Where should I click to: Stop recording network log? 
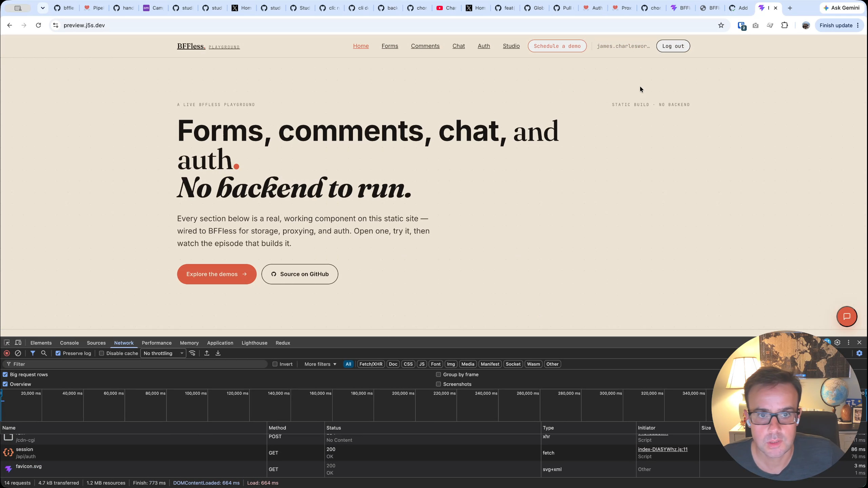7,353
